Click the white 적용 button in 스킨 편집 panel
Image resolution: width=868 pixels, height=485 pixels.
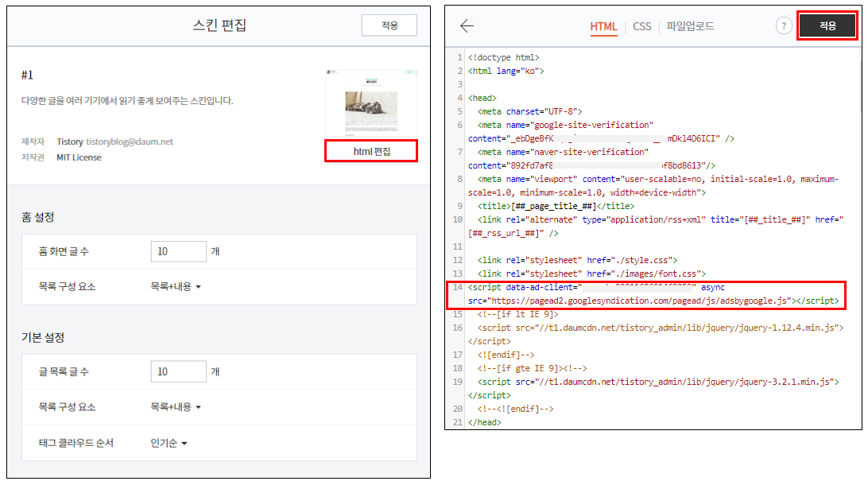pyautogui.click(x=389, y=25)
